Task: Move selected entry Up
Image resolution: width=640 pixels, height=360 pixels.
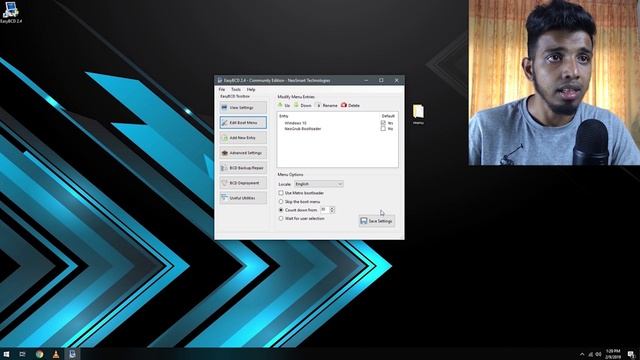Action: 284,105
